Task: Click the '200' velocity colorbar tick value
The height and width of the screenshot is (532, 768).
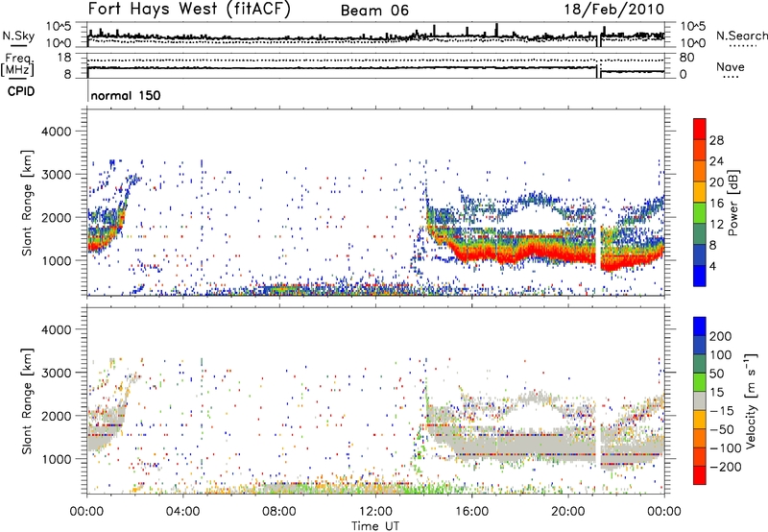Action: tap(721, 336)
